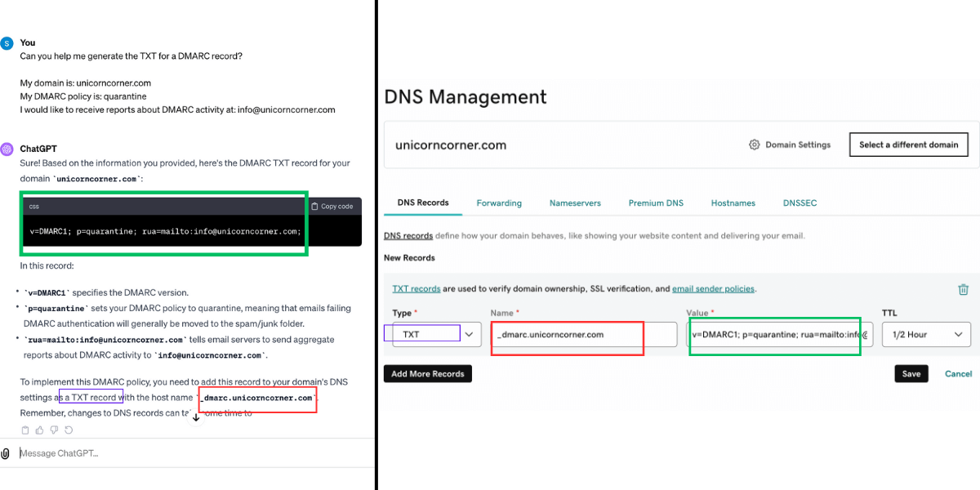Expand the TTL dropdown set to 1/2 Hour
Image resolution: width=980 pixels, height=490 pixels.
click(x=927, y=334)
